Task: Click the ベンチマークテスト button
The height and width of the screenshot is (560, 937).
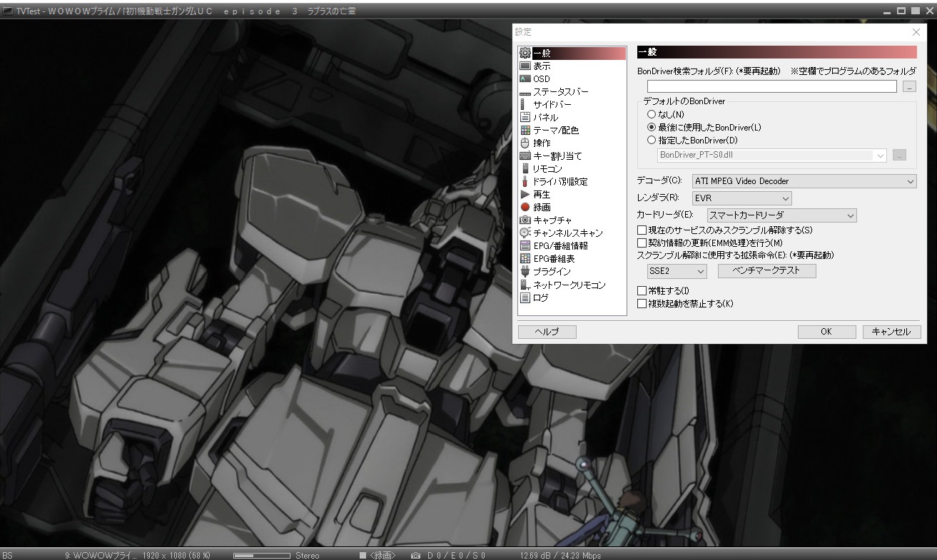Action: coord(766,271)
